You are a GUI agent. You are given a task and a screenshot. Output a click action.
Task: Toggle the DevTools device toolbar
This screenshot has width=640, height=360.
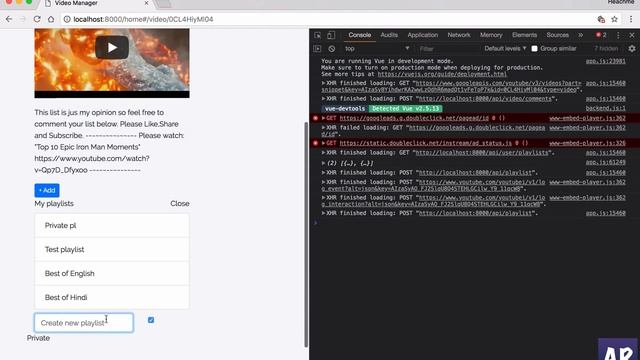pyautogui.click(x=331, y=35)
